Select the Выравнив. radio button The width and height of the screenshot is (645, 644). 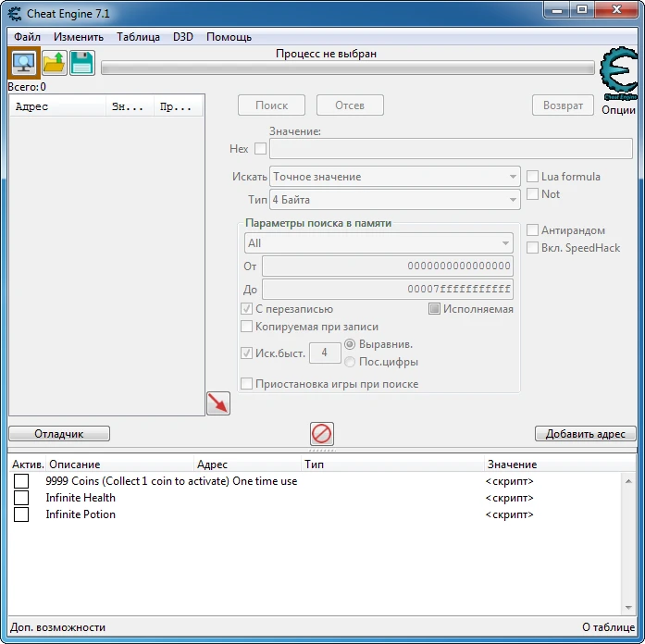[x=350, y=344]
